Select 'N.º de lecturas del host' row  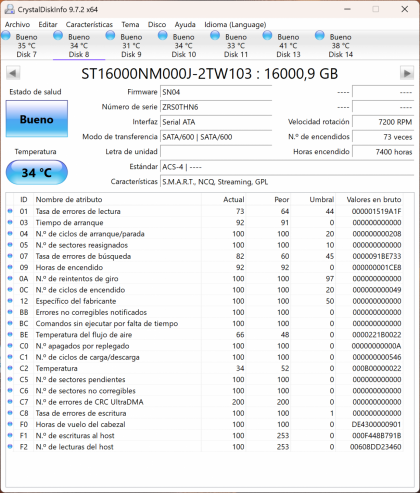(x=205, y=447)
